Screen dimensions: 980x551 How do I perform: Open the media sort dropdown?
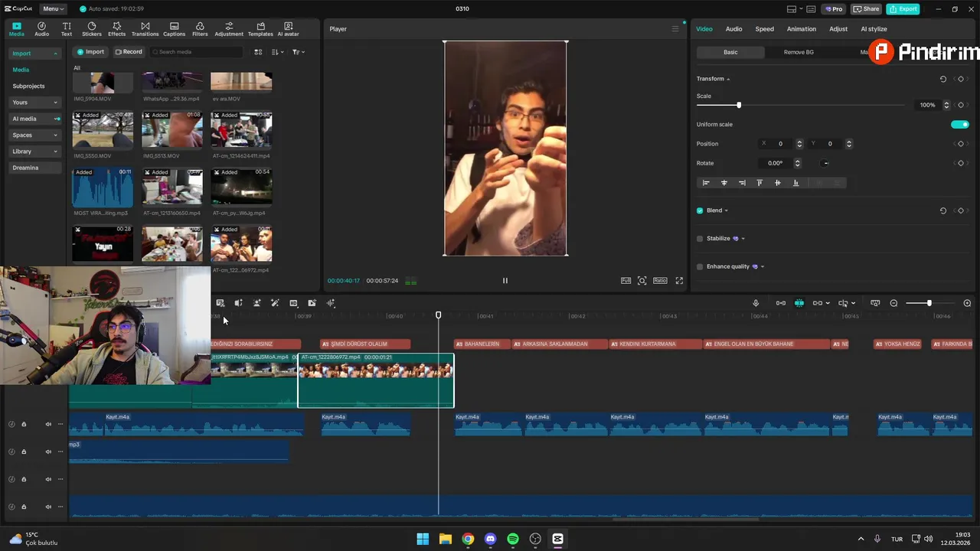(277, 52)
